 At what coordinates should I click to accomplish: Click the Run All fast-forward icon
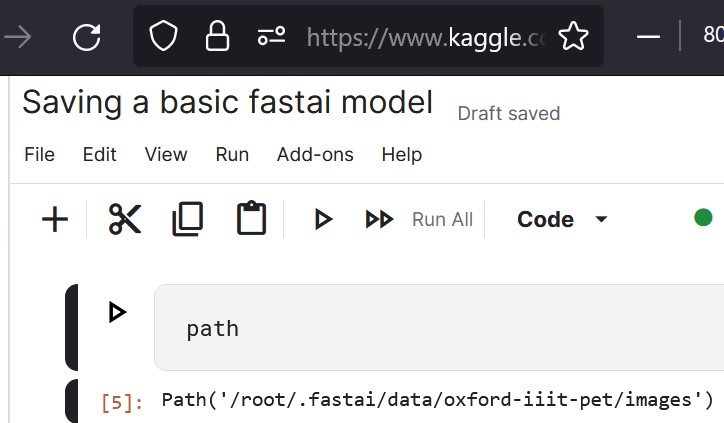pos(379,219)
